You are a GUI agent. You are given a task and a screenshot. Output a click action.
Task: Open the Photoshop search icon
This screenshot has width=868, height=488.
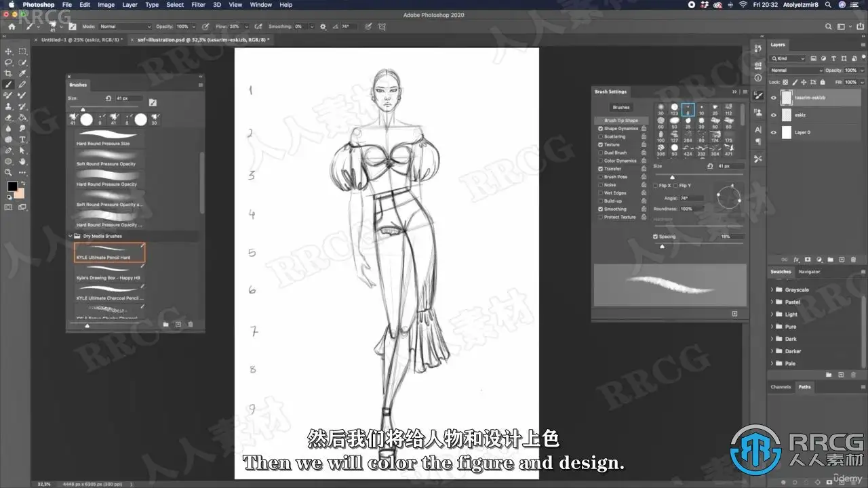tap(829, 26)
